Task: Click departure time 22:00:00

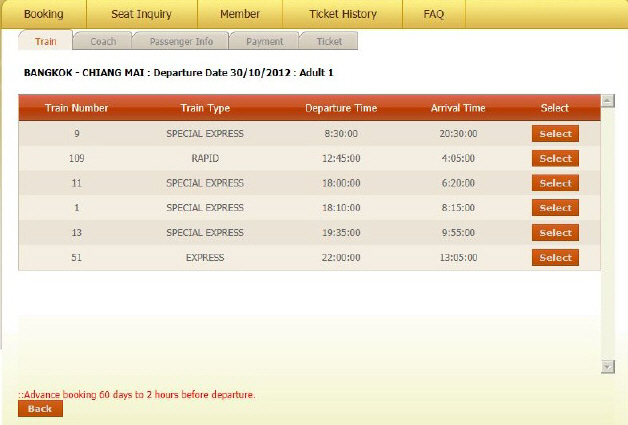Action: 341,258
